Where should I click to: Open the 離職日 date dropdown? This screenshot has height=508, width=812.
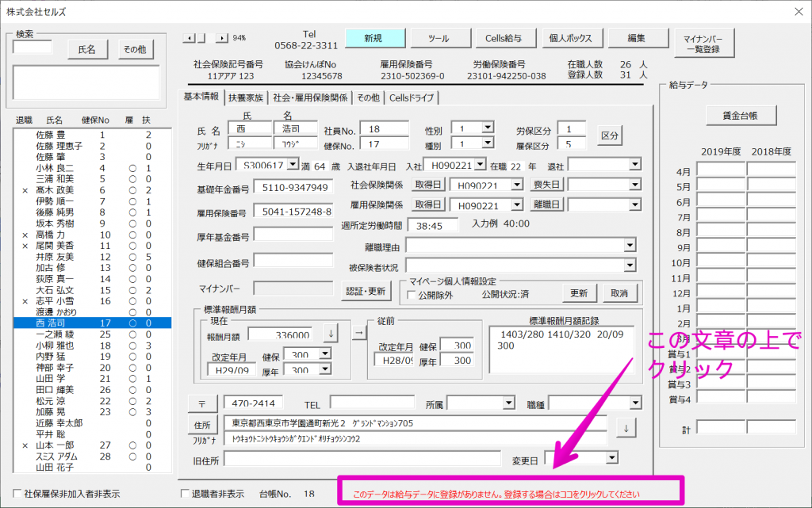click(635, 204)
